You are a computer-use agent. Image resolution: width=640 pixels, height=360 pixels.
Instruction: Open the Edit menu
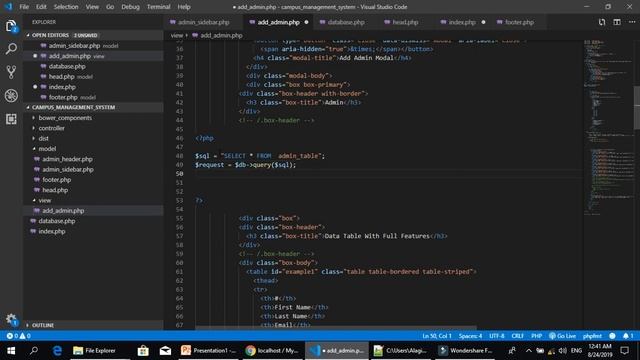41,7
